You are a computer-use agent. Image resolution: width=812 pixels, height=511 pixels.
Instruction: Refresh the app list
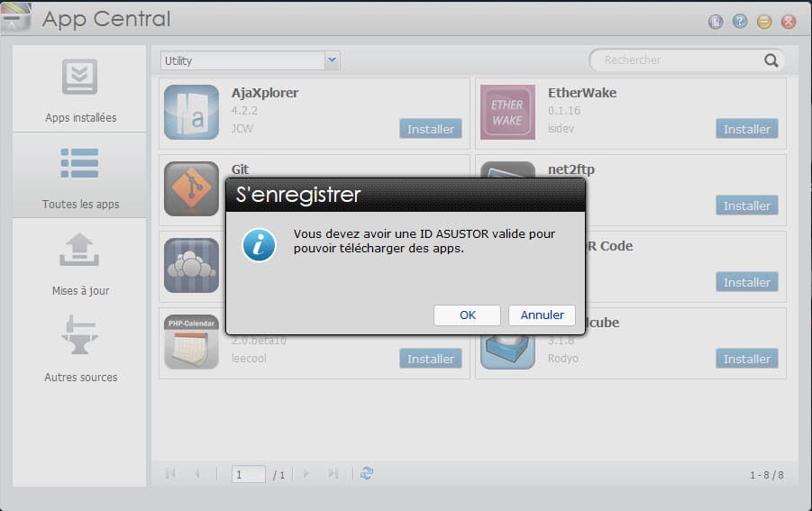367,474
